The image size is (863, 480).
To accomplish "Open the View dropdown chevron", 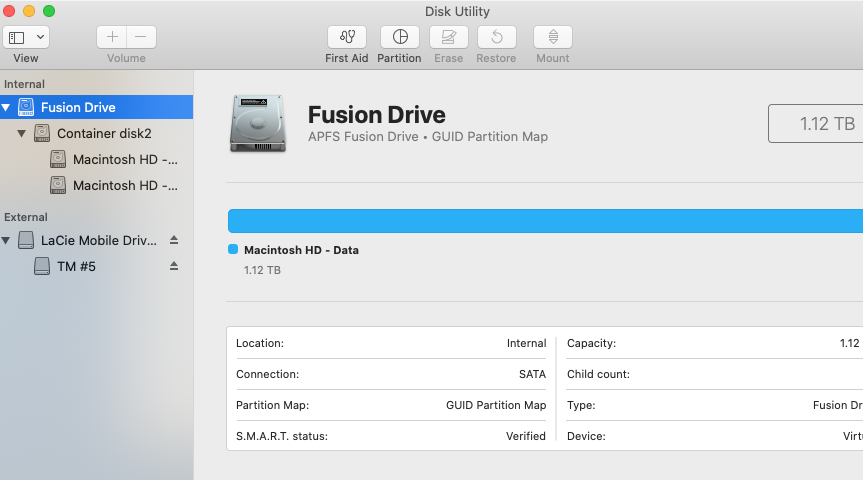I will (x=40, y=37).
